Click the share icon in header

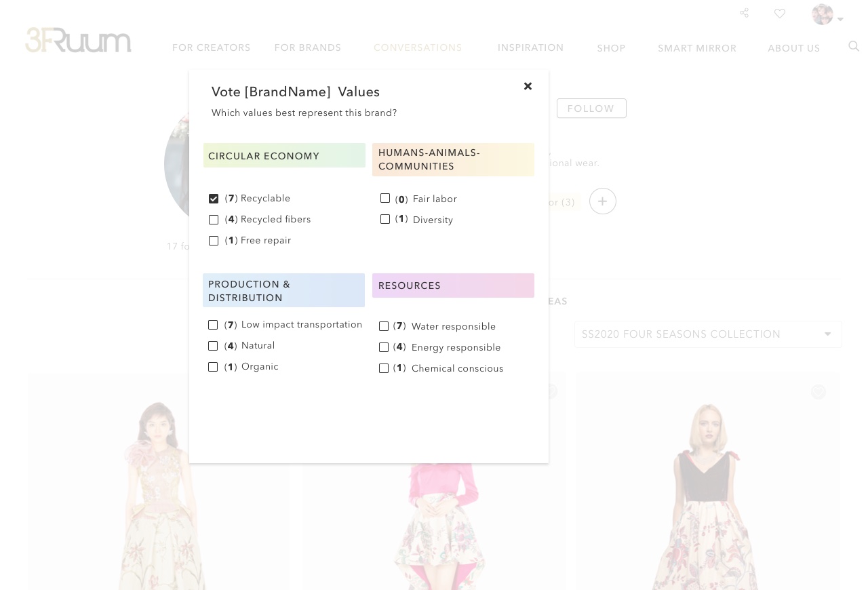[x=744, y=13]
